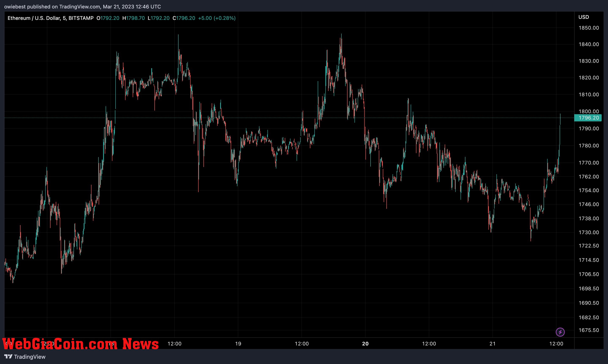608x364 pixels.
Task: Click the 1790.00 price axis label
Action: point(589,129)
